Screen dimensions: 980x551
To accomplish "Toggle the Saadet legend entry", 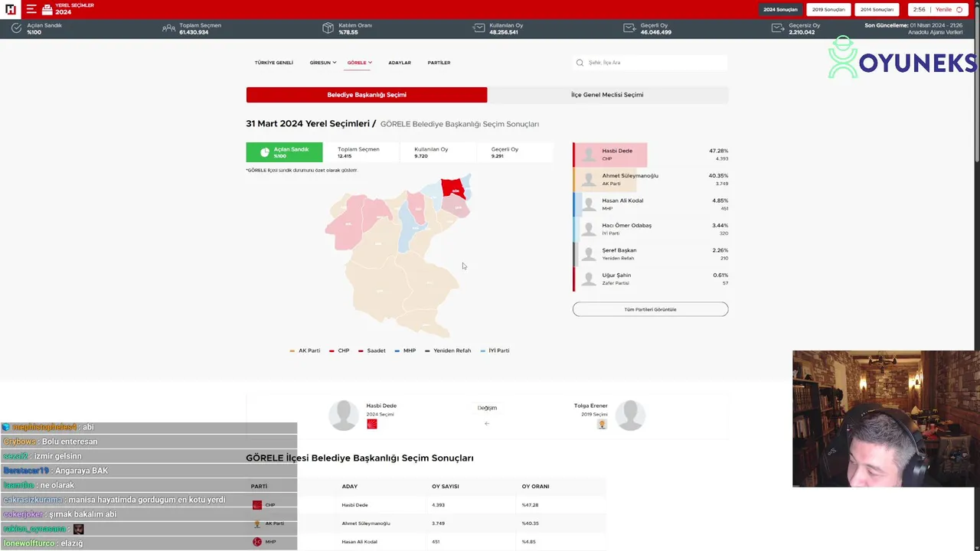I will tap(372, 350).
